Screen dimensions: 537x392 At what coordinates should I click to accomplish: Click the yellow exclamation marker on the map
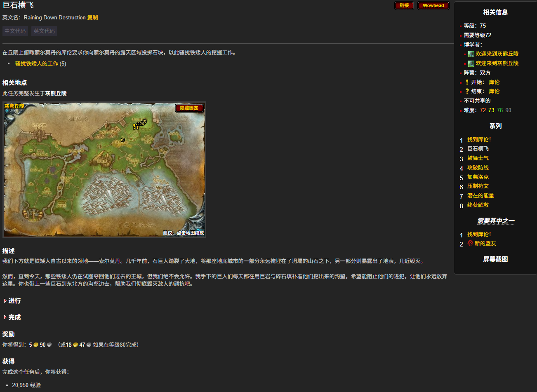(x=134, y=127)
